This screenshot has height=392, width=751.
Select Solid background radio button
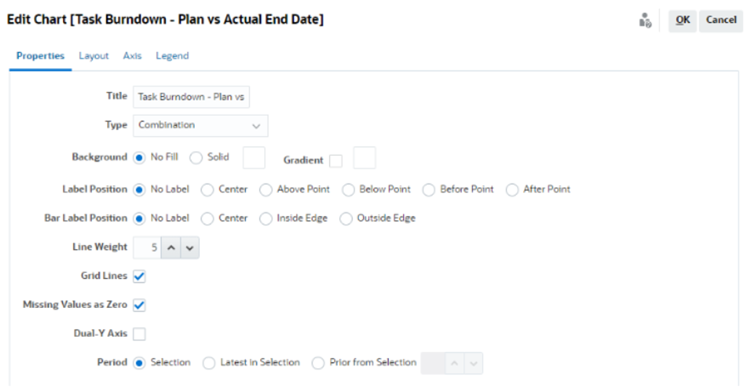(x=196, y=158)
